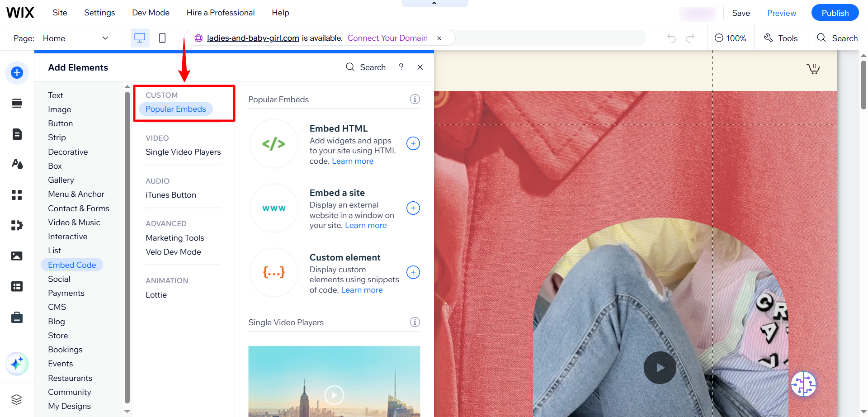Click the Embed HTML code icon
The image size is (868, 417).
tap(274, 144)
